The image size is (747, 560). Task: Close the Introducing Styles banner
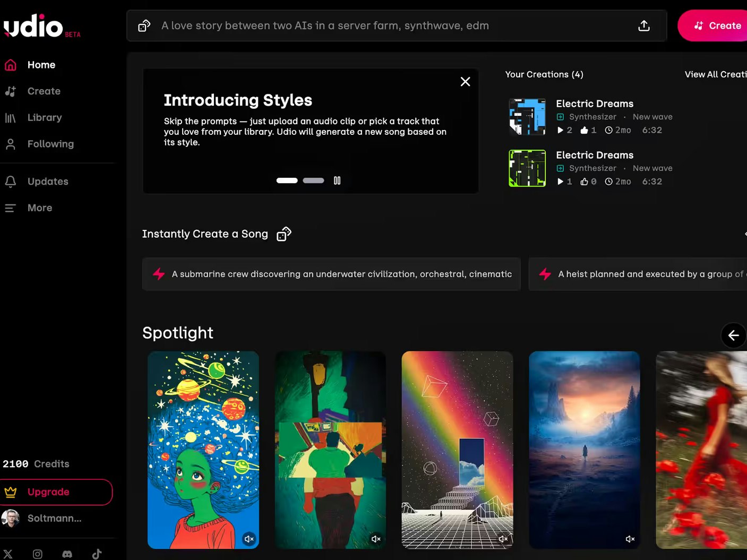point(465,82)
